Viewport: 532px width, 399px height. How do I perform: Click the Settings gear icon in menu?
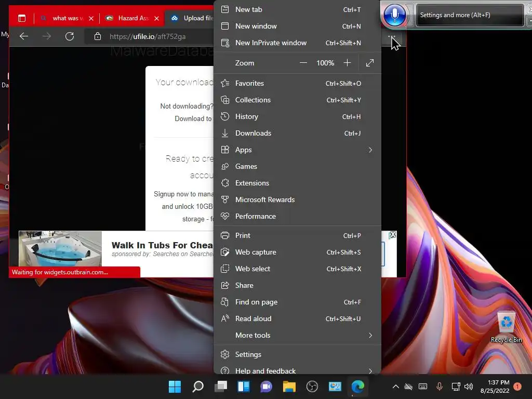tap(225, 354)
